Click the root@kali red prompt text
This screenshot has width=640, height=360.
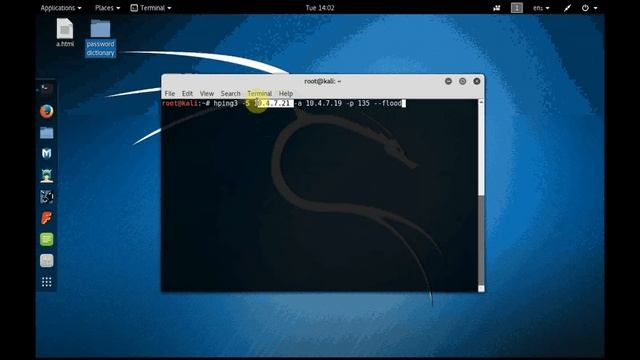tap(180, 103)
